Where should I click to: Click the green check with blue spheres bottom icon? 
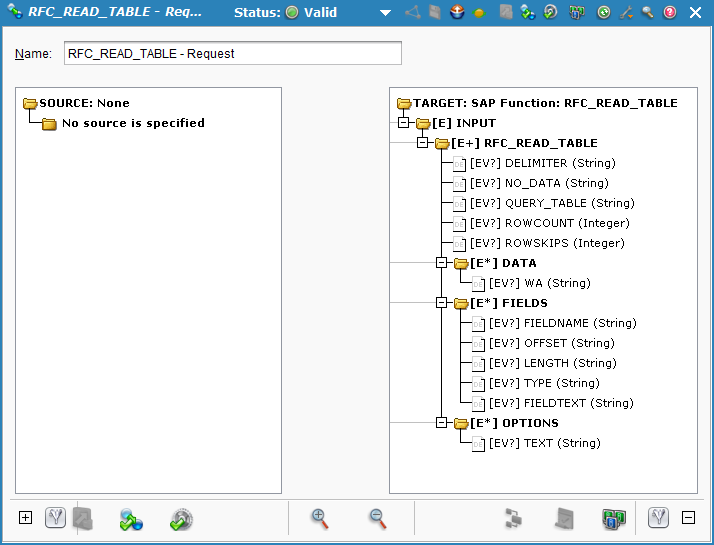[131, 519]
